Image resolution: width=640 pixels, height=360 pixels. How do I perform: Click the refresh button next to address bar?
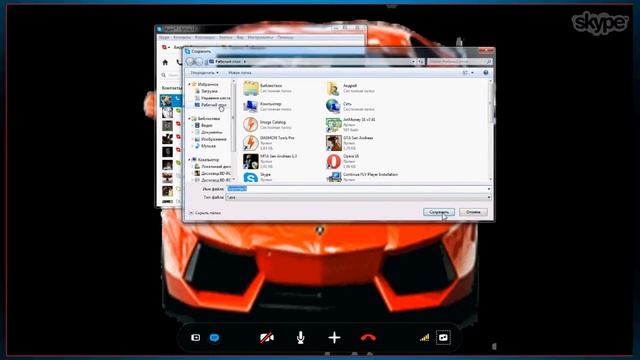420,62
